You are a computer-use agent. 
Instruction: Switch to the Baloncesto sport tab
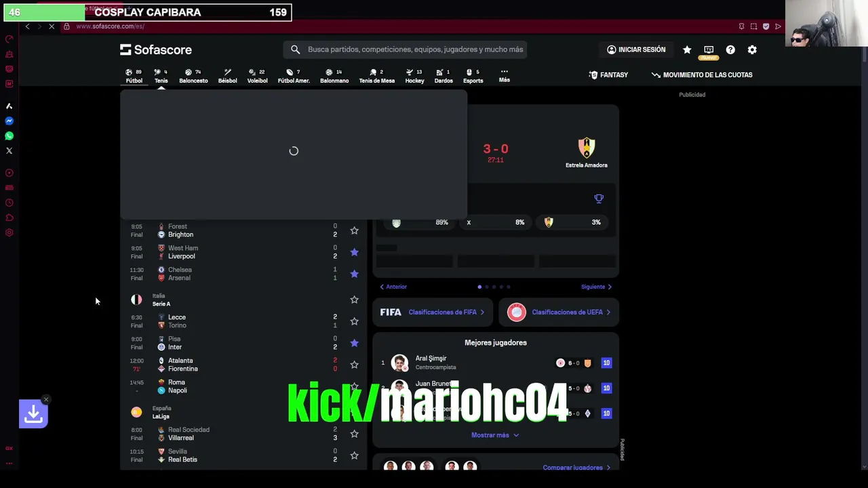193,76
